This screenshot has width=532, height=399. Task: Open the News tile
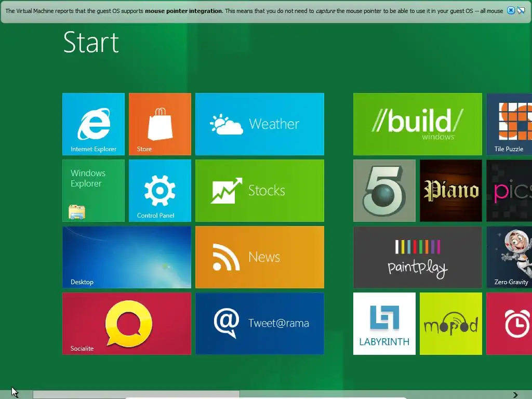click(260, 257)
